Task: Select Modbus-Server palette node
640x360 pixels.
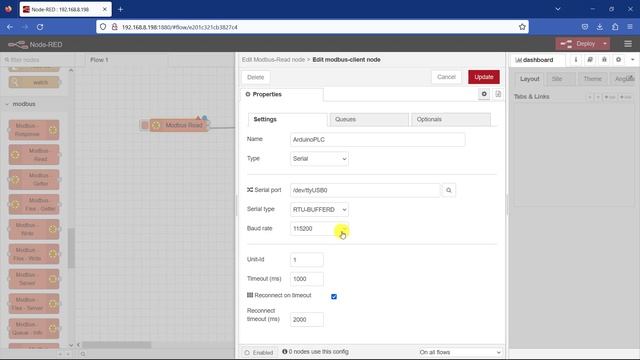Action: (x=34, y=279)
